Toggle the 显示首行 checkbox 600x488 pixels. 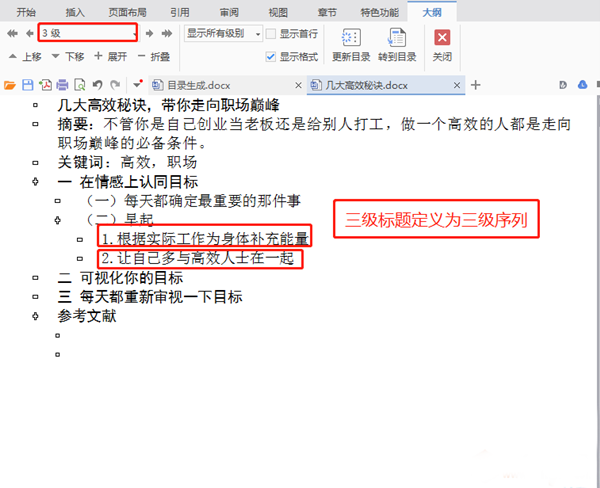[271, 33]
